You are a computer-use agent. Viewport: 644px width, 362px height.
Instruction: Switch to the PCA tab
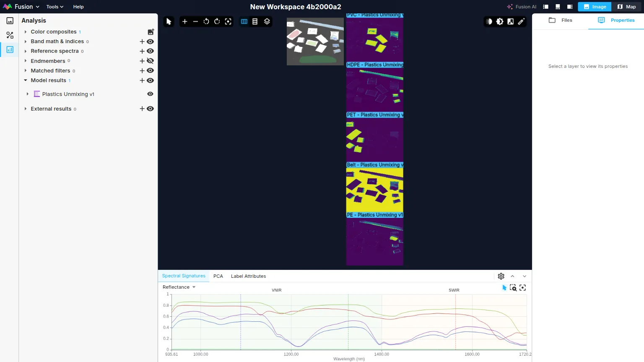pyautogui.click(x=218, y=276)
